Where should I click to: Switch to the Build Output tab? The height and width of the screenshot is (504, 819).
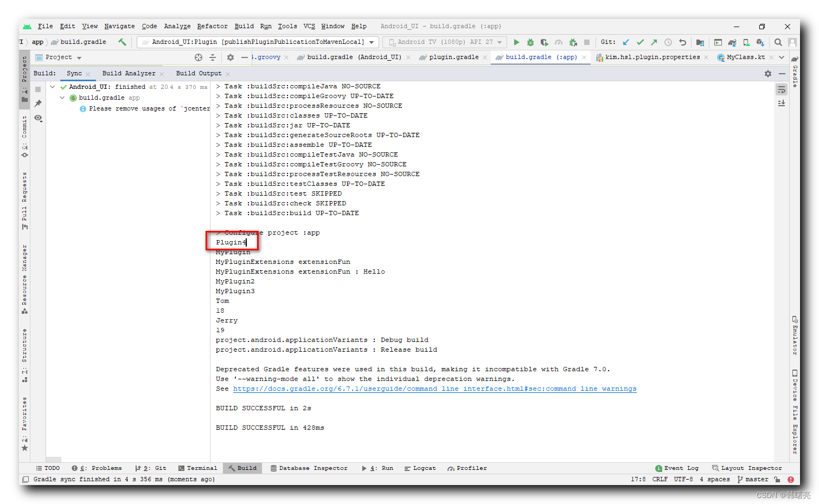coord(199,73)
